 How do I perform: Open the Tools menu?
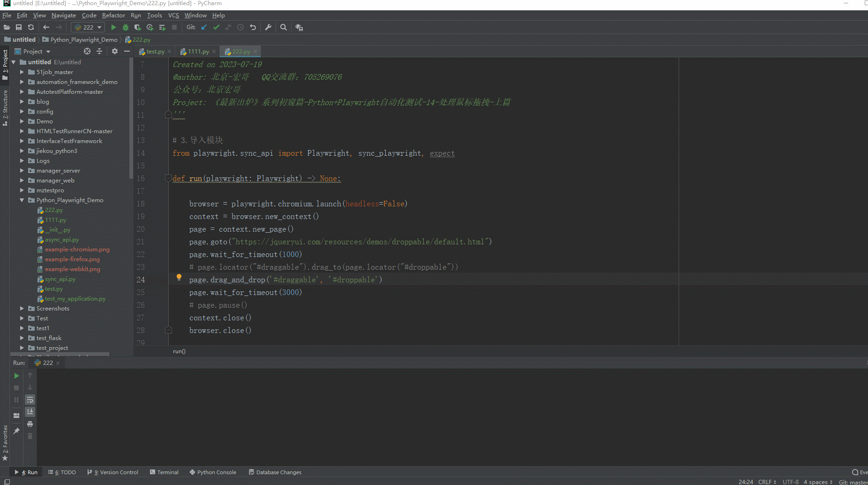154,15
